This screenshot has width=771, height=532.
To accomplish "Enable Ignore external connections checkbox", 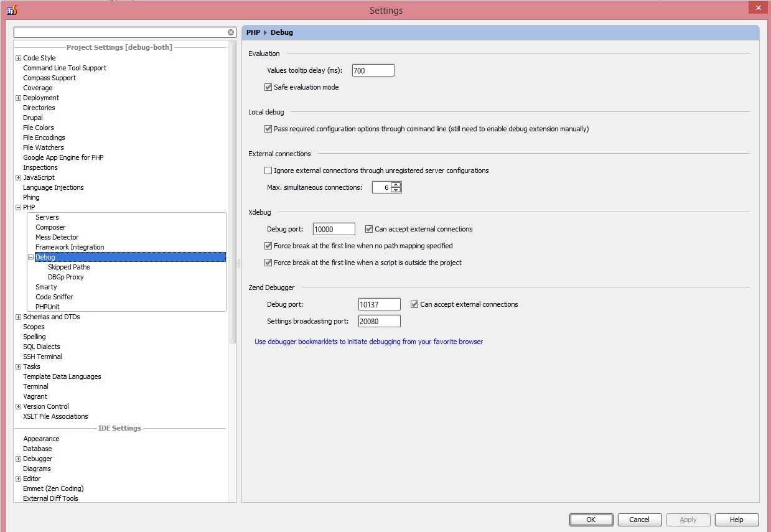I will click(x=268, y=170).
